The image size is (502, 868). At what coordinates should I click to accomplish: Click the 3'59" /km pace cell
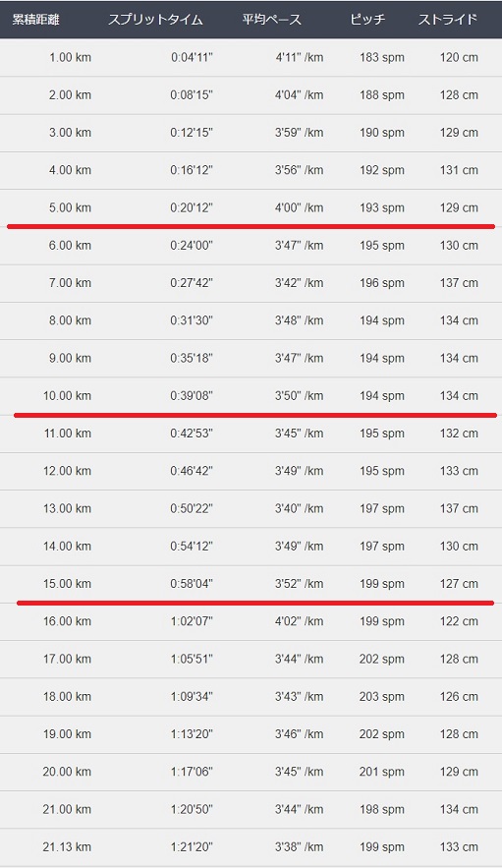click(x=299, y=133)
